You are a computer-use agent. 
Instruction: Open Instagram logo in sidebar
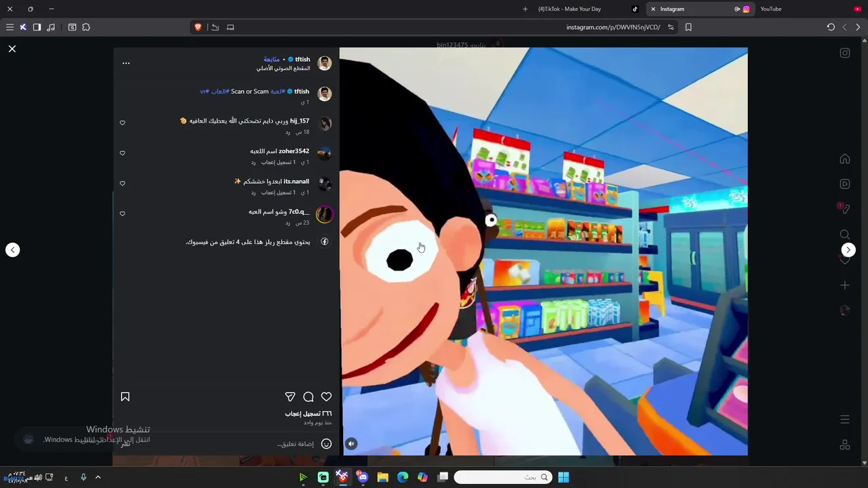(845, 53)
